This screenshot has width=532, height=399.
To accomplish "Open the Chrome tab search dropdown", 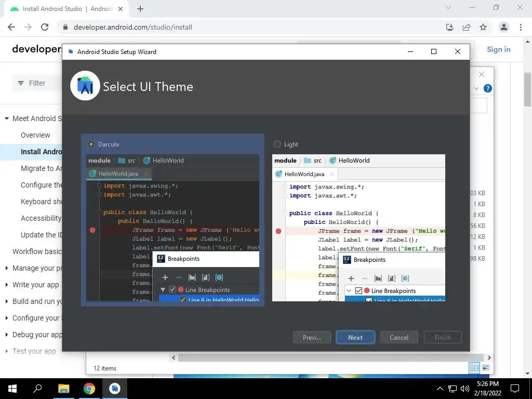I will pos(448,7).
